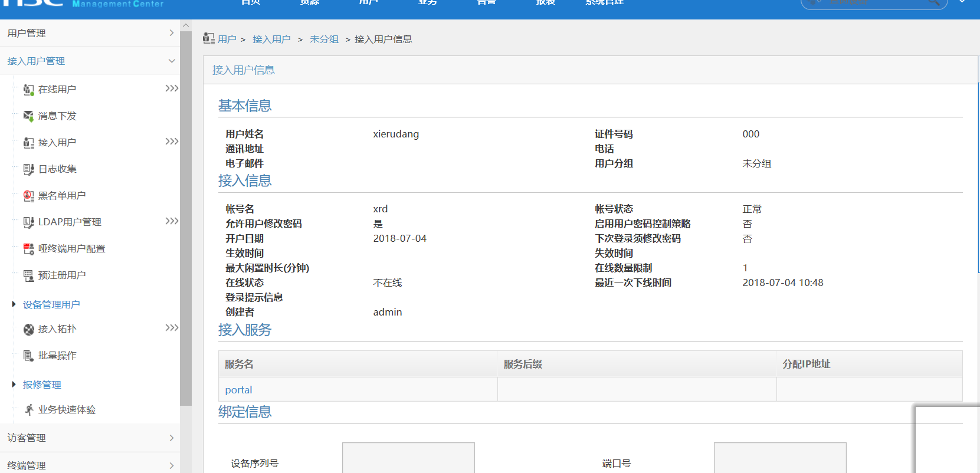
Task: Open the 接入拓扑 topology icon
Action: coord(28,329)
